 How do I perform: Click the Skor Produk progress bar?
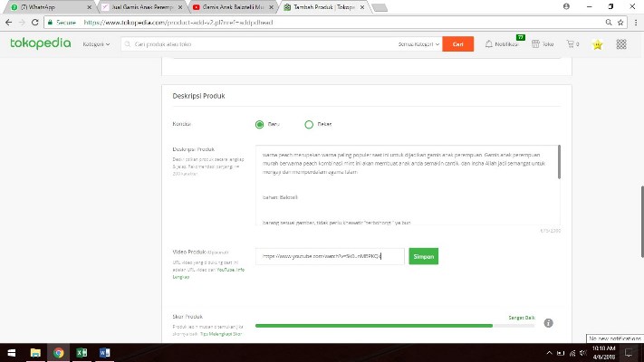[395, 326]
